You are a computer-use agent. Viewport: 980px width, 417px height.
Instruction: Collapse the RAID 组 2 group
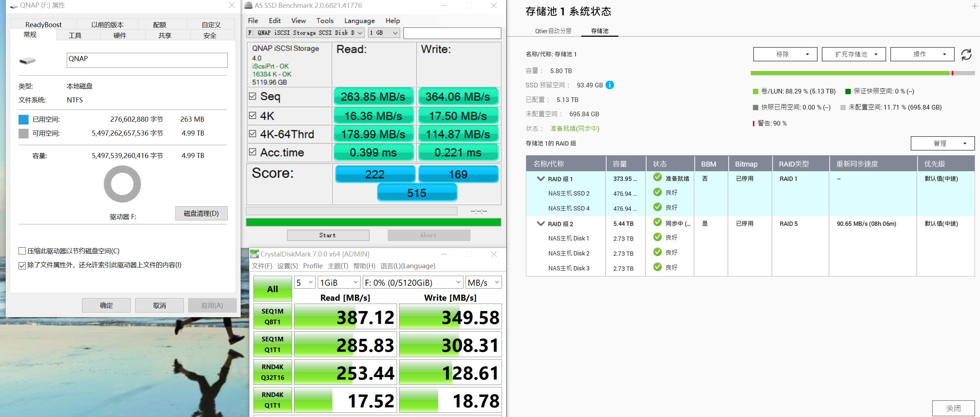tap(541, 224)
